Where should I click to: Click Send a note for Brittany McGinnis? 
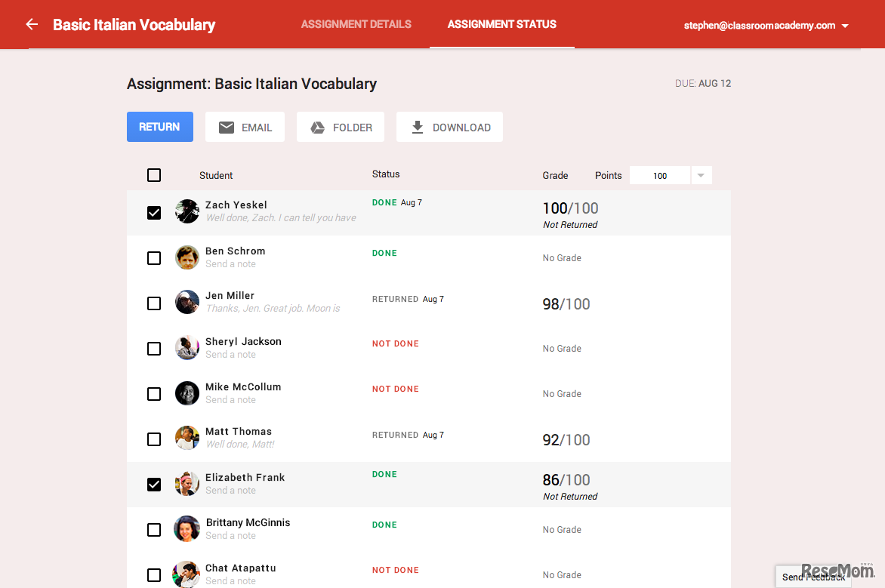coord(230,535)
